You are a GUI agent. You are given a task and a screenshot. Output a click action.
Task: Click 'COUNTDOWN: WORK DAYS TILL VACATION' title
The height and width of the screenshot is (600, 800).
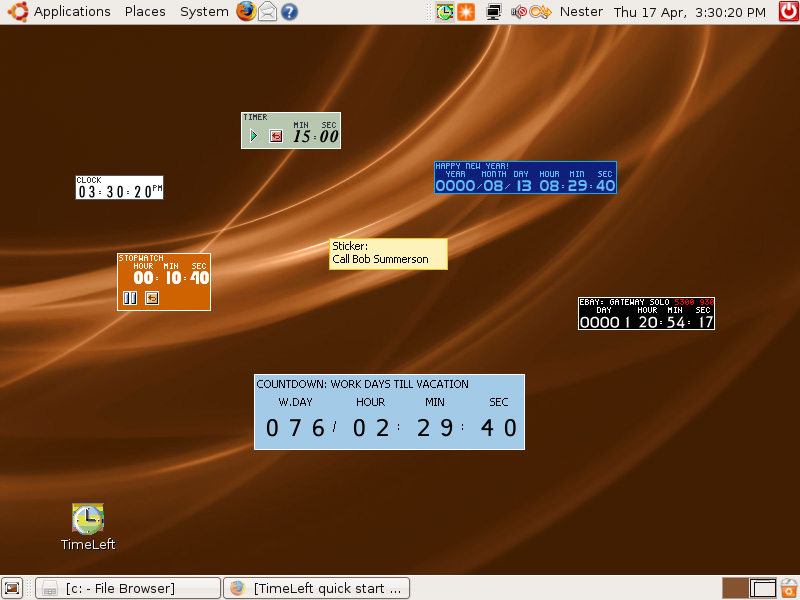pyautogui.click(x=362, y=384)
